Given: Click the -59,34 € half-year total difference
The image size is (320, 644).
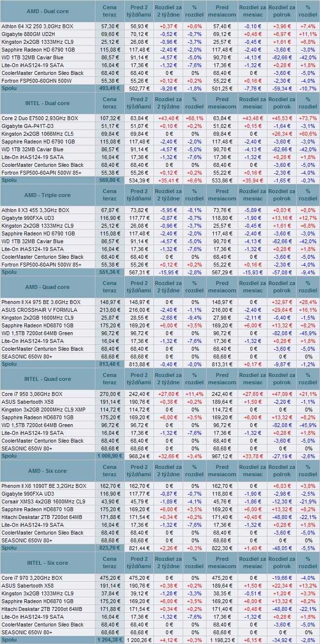Looking at the screenshot, I should pyautogui.click(x=282, y=88).
